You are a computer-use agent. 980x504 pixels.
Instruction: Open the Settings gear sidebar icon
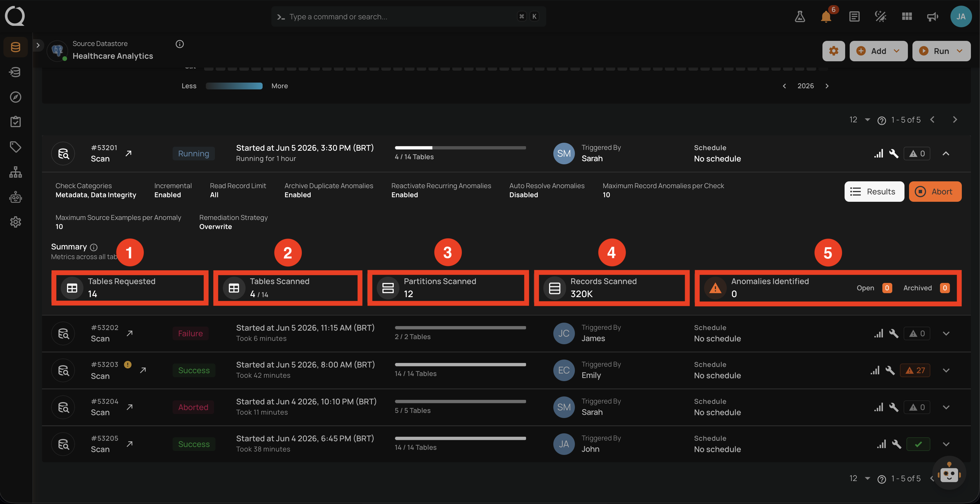click(16, 222)
